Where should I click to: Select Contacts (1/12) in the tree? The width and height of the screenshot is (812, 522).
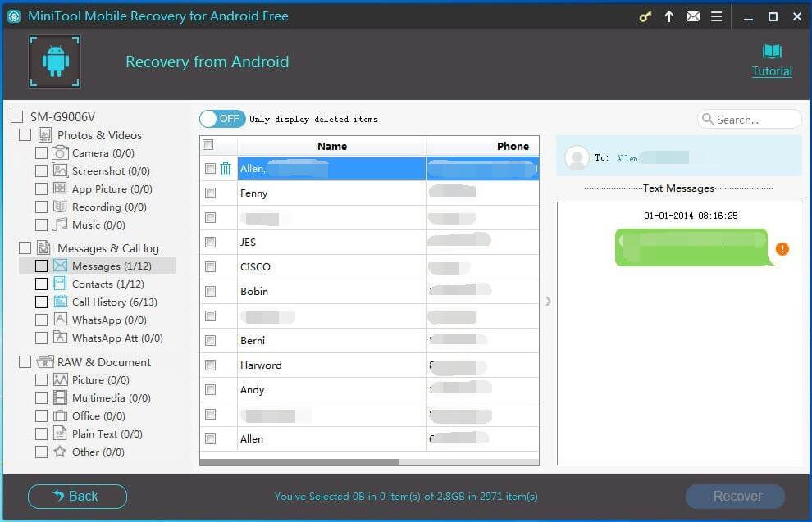(x=108, y=284)
